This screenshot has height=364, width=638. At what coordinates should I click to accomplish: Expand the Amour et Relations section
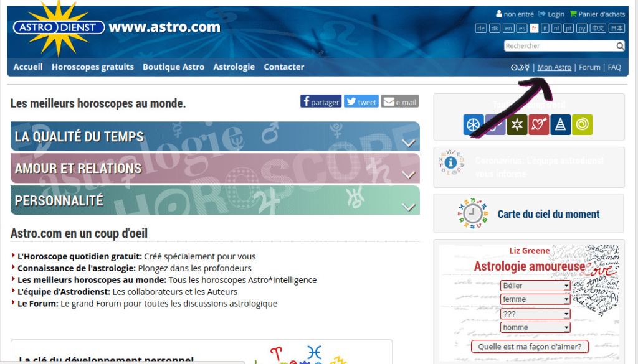[x=408, y=174]
